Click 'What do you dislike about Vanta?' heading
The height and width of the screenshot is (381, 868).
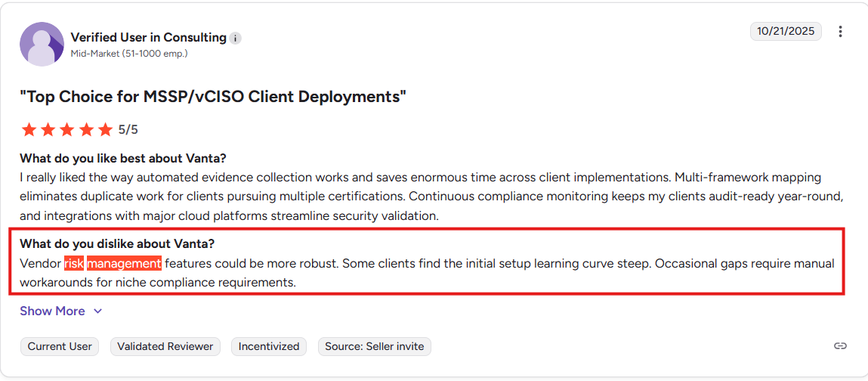click(117, 243)
